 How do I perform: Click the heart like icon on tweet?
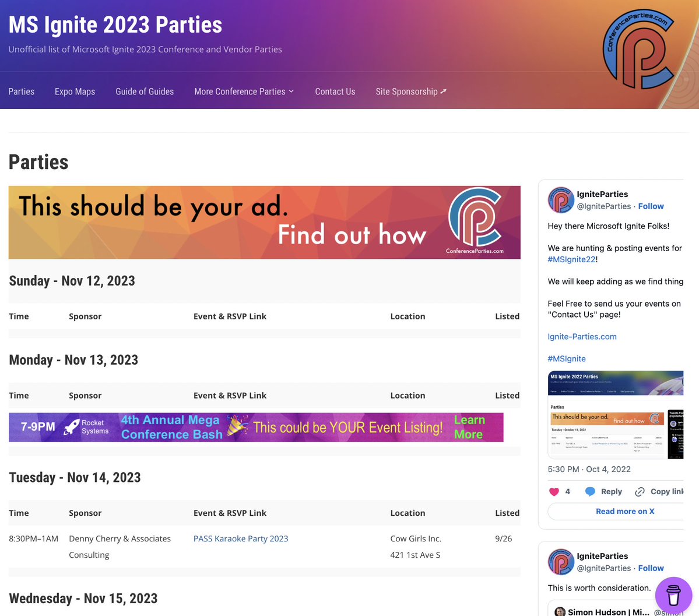(554, 492)
